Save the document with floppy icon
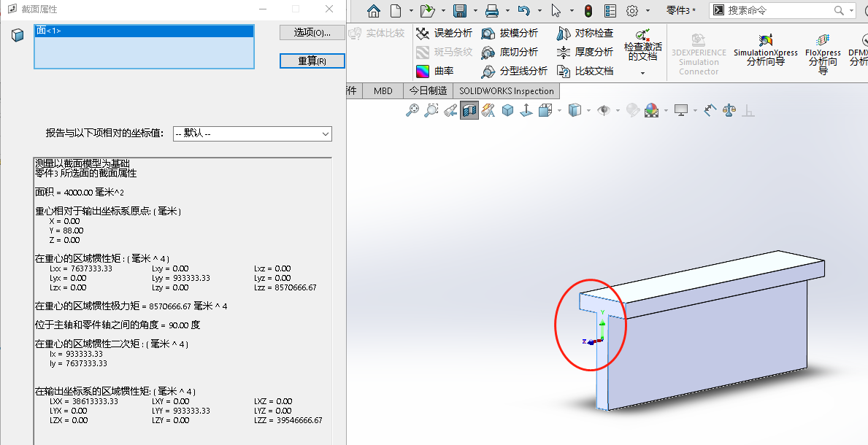Image resolution: width=868 pixels, height=445 pixels. coord(459,10)
